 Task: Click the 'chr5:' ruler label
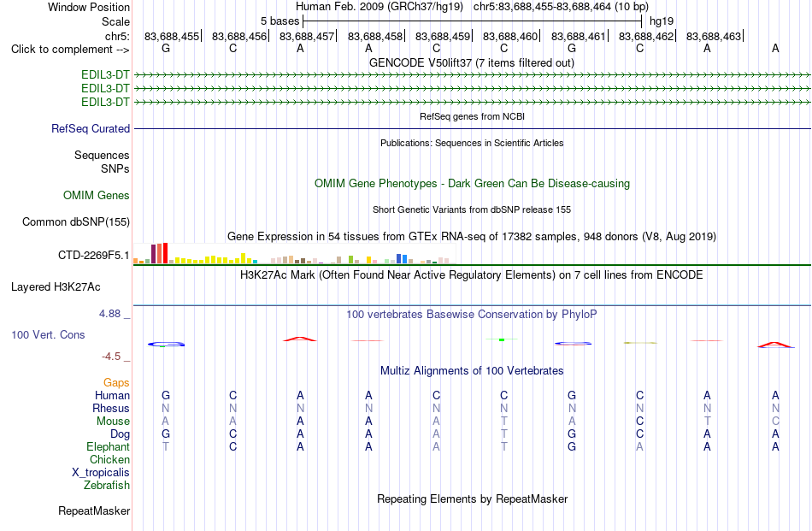117,36
